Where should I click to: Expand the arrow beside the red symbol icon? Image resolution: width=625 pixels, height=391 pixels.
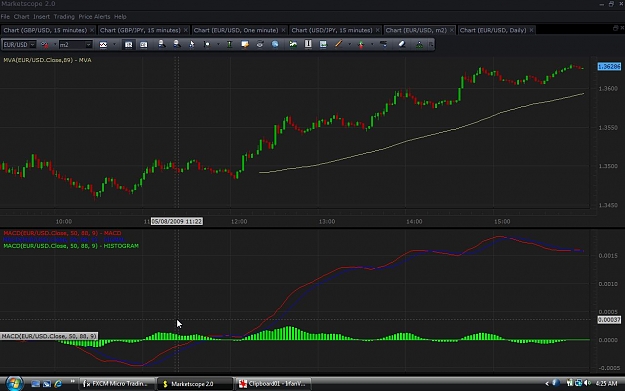[x=55, y=45]
